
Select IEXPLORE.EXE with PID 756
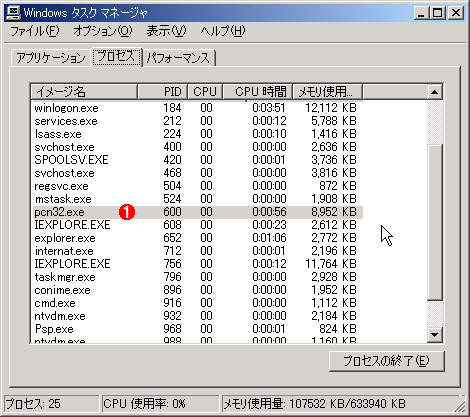tap(197, 264)
